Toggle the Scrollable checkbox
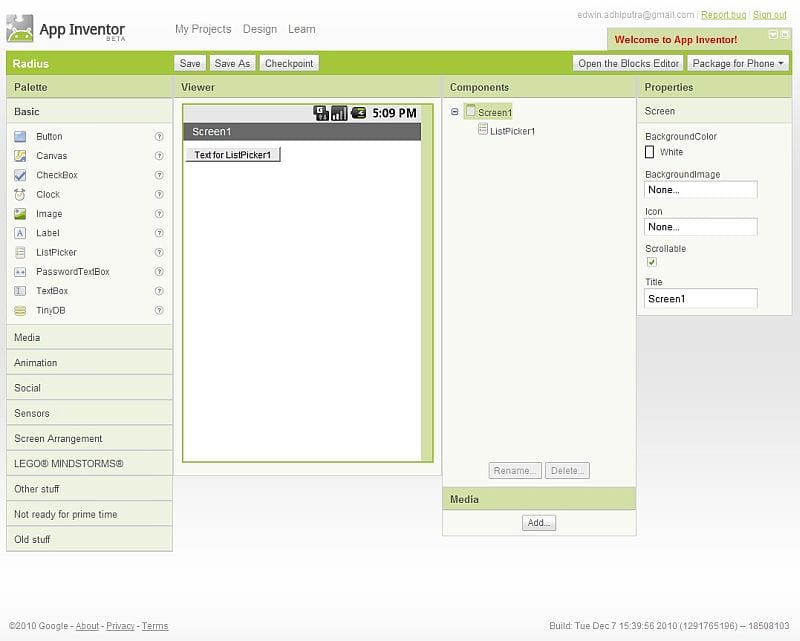The height and width of the screenshot is (641, 800). [652, 262]
